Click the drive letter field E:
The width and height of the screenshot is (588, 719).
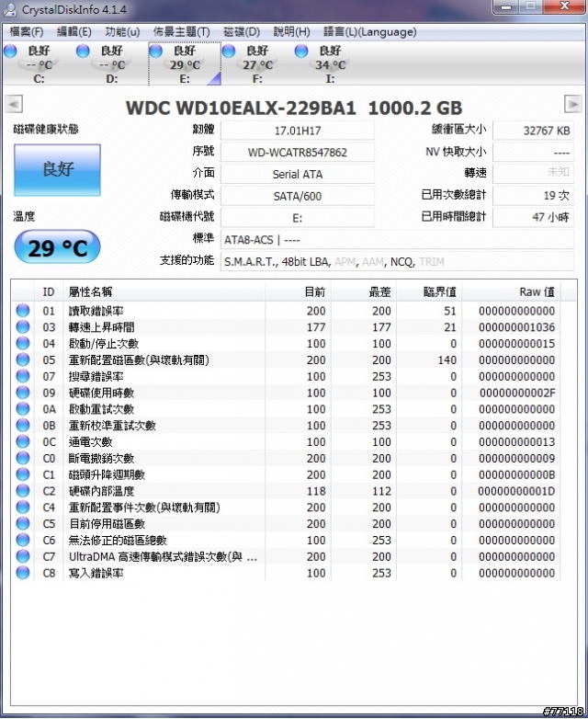298,218
